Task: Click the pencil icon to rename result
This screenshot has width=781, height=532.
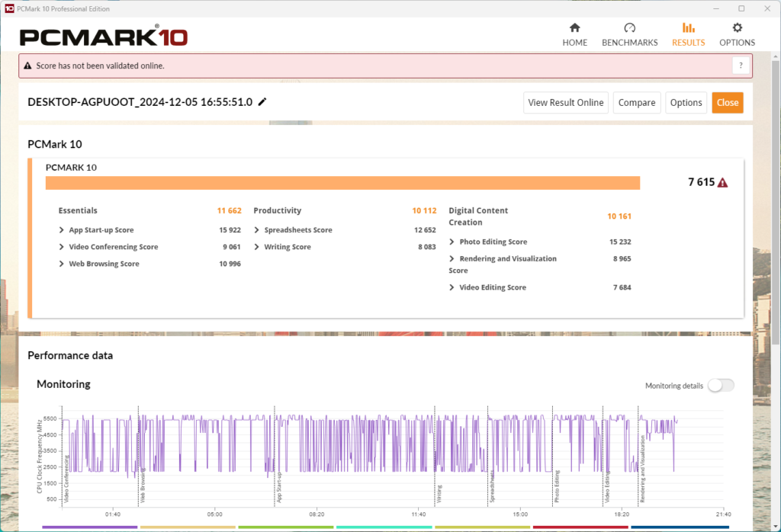Action: (262, 102)
